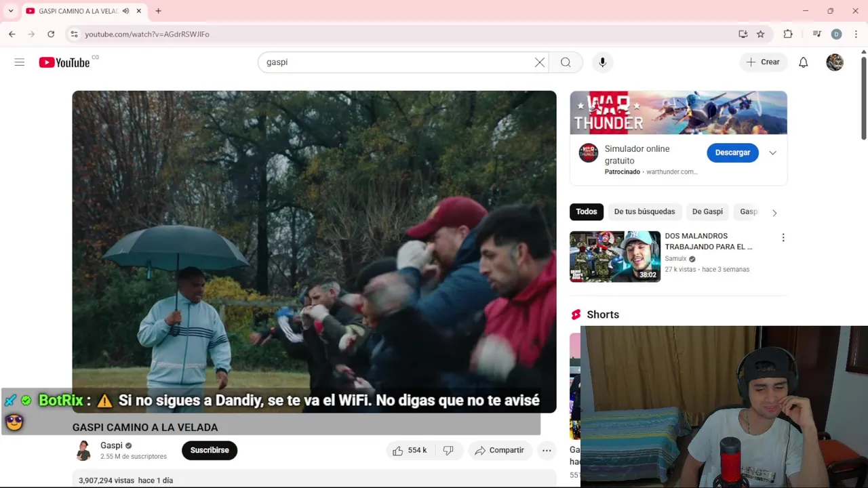Viewport: 868px width, 488px height.
Task: Open browser extensions puzzle icon
Action: click(788, 34)
